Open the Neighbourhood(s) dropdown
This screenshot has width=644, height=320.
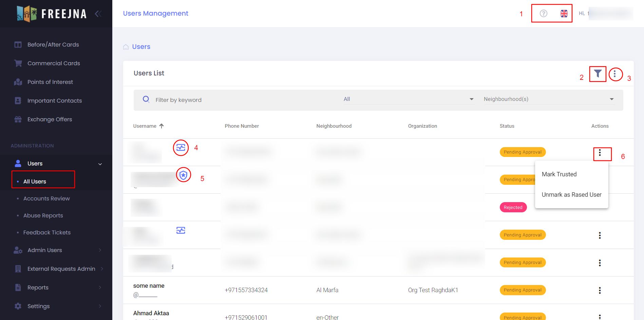pyautogui.click(x=548, y=99)
